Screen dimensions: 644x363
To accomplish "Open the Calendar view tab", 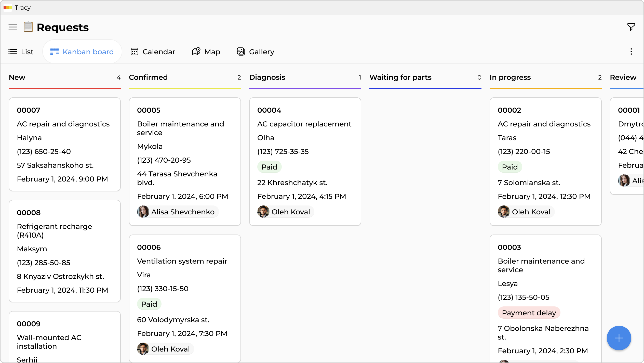I will [153, 52].
